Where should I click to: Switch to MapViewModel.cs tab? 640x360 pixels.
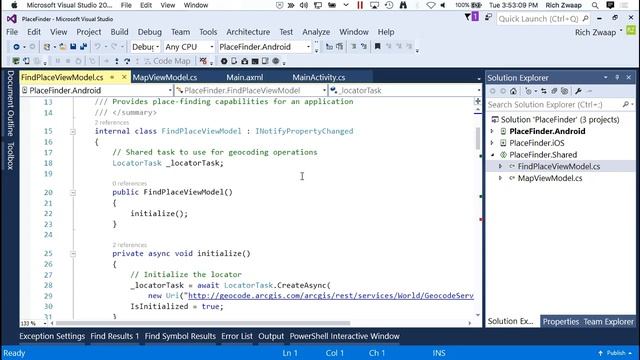click(x=165, y=77)
